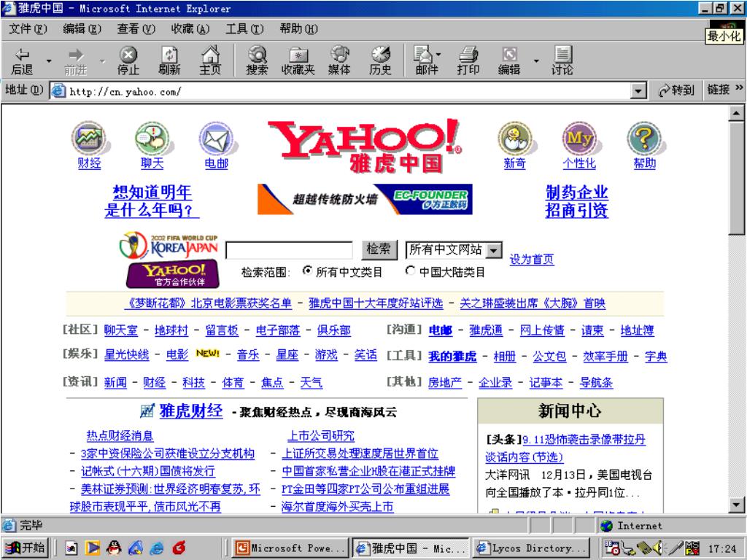Refresh the page using 刷新
747x560 pixels.
coord(169,61)
